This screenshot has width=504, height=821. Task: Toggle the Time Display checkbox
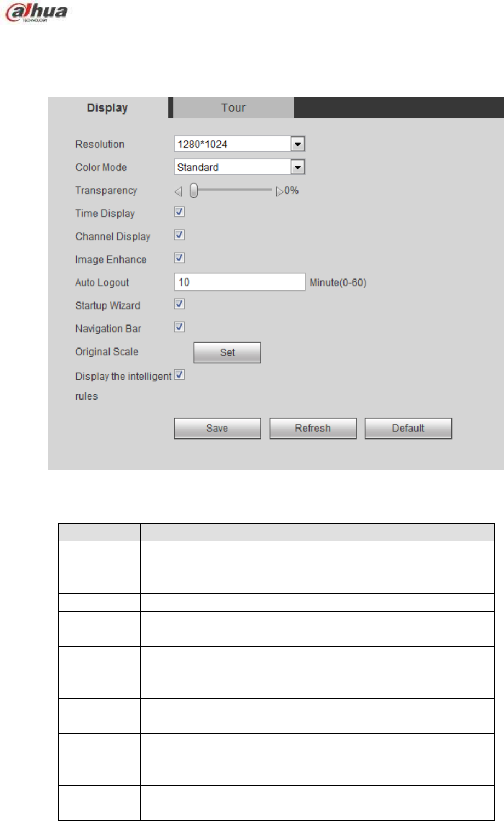(179, 212)
